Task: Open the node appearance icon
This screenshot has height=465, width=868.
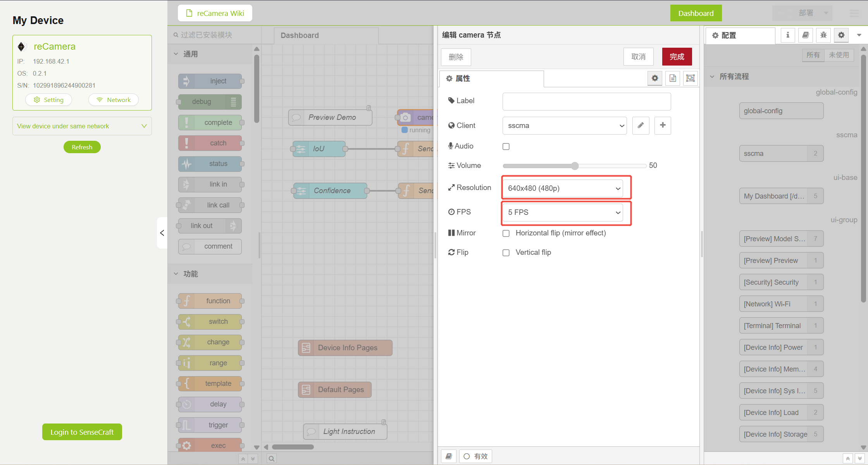Action: pos(690,78)
